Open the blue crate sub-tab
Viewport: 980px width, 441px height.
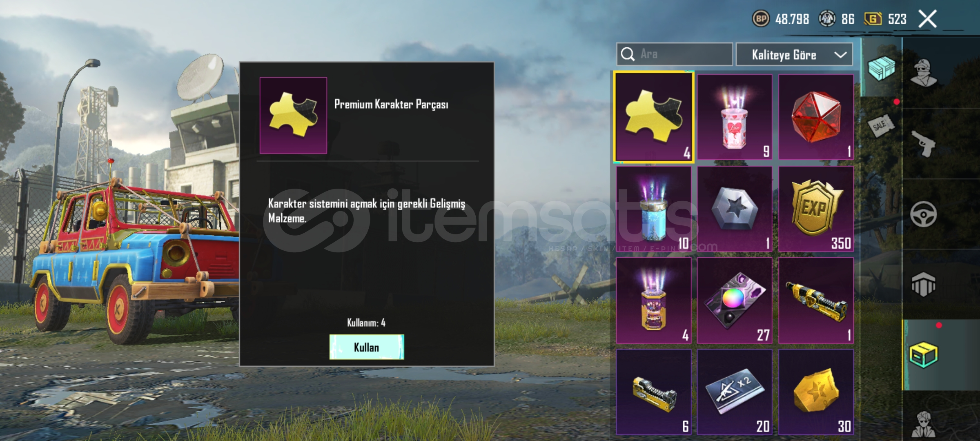(x=881, y=68)
